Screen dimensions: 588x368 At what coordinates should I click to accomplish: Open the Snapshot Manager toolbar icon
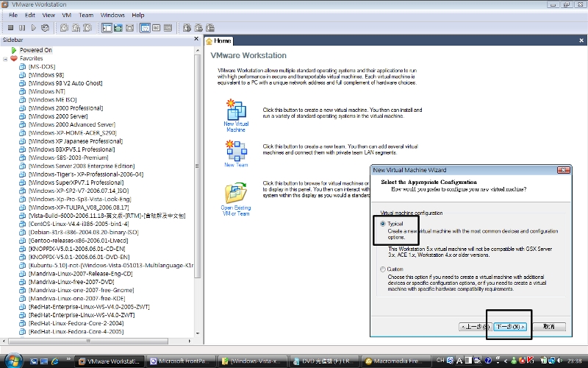point(87,27)
